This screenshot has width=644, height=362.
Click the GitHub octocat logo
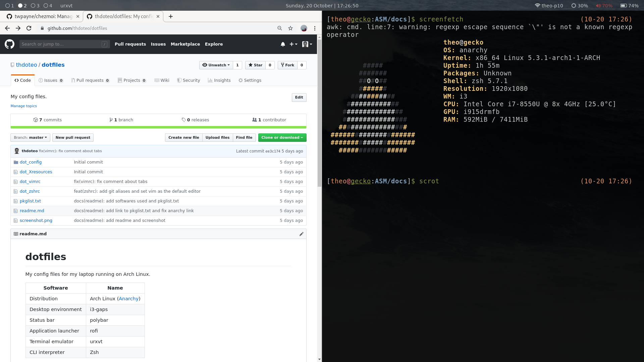point(9,44)
